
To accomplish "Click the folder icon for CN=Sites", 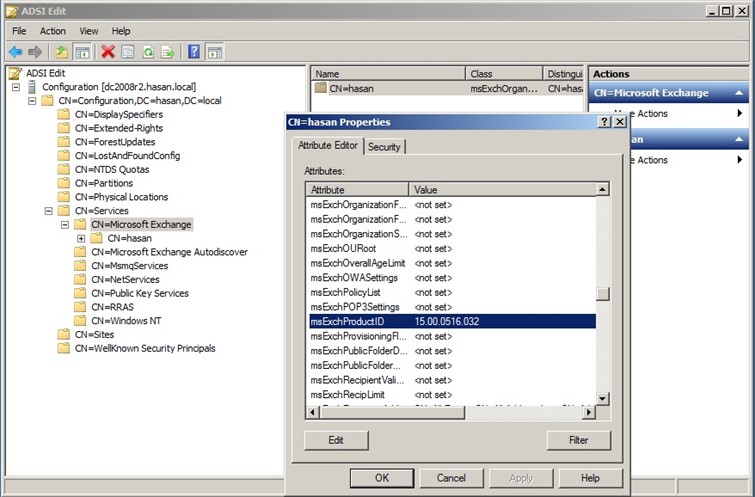I will pyautogui.click(x=64, y=335).
